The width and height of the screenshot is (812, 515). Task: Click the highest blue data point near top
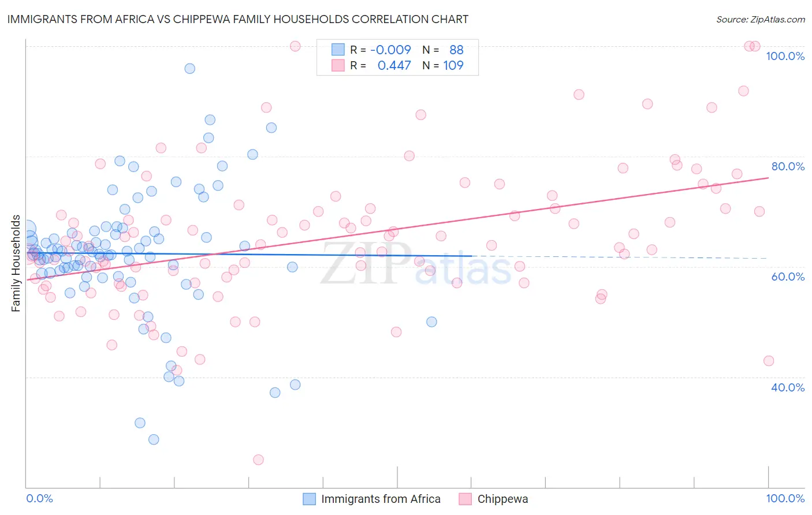coord(189,69)
